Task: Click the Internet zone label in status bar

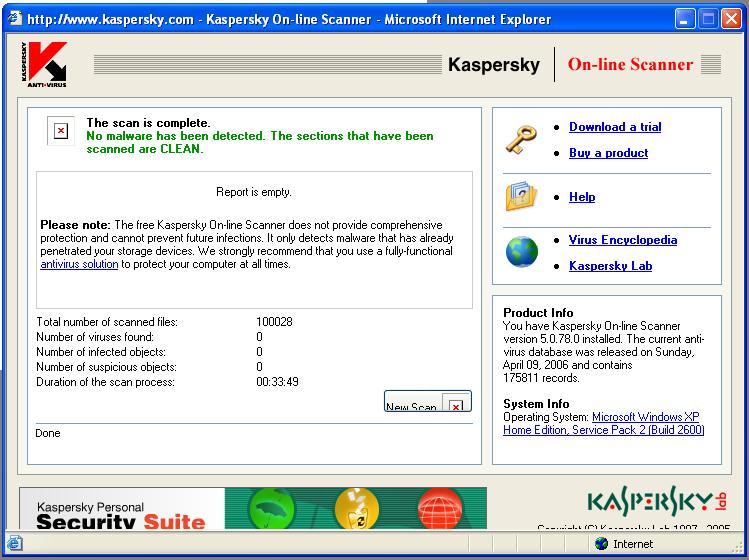Action: 632,544
